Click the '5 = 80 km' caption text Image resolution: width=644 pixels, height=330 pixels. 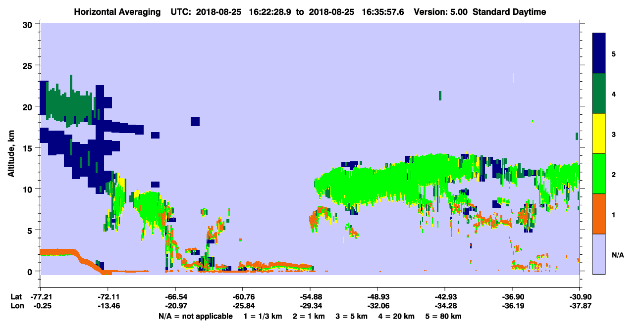[444, 316]
